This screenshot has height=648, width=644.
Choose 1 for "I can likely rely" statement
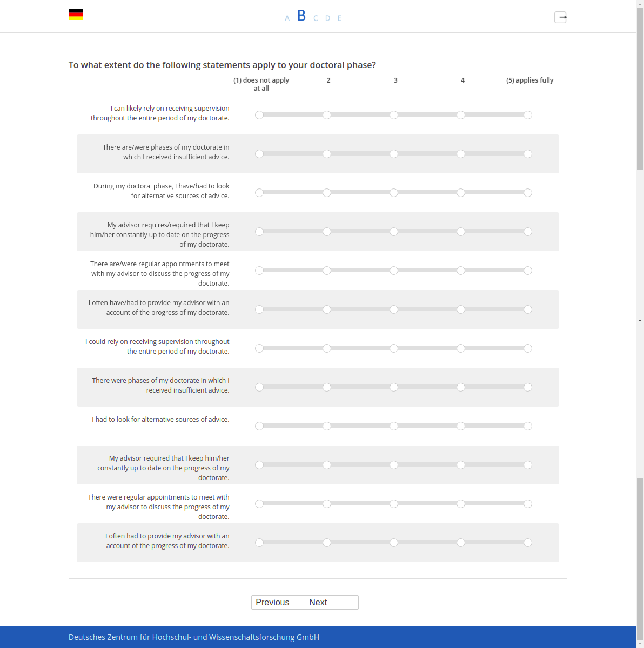[x=259, y=115]
